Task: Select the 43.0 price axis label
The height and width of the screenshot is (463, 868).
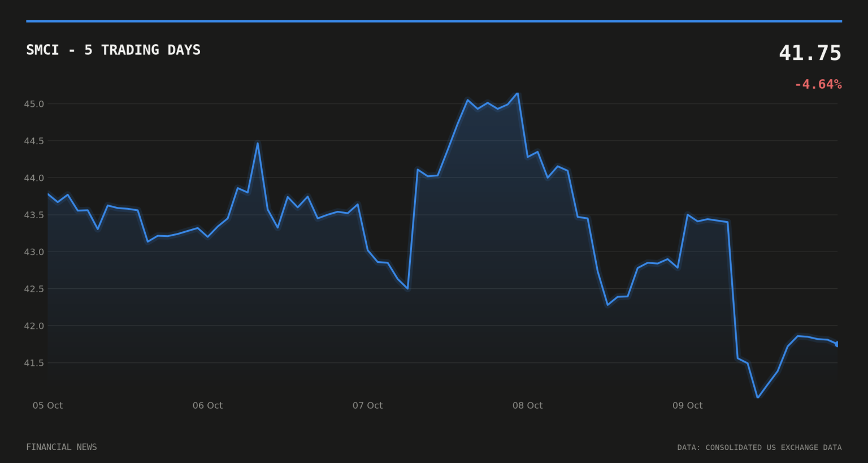Action: pos(34,252)
